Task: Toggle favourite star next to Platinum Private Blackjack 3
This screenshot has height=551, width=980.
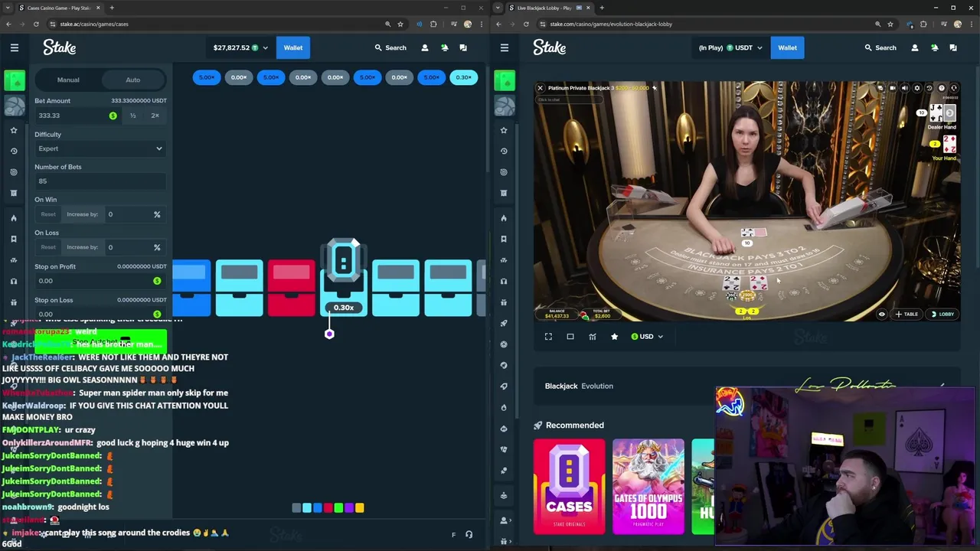Action: [x=654, y=88]
